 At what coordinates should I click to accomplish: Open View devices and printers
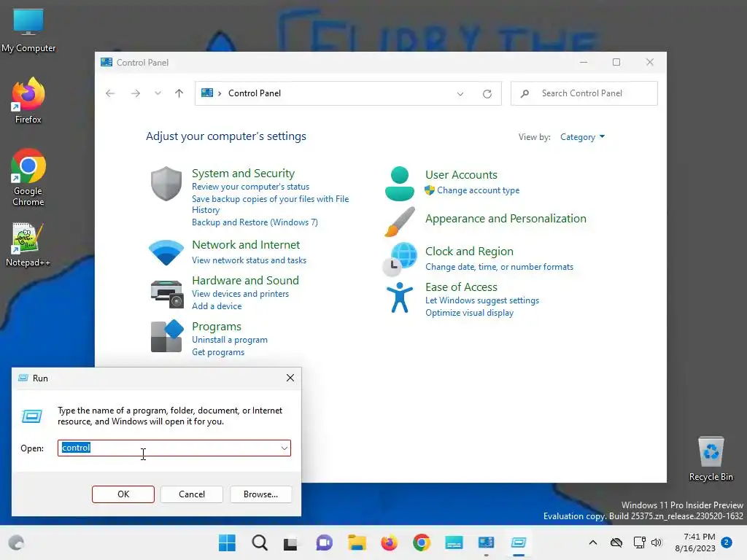240,294
